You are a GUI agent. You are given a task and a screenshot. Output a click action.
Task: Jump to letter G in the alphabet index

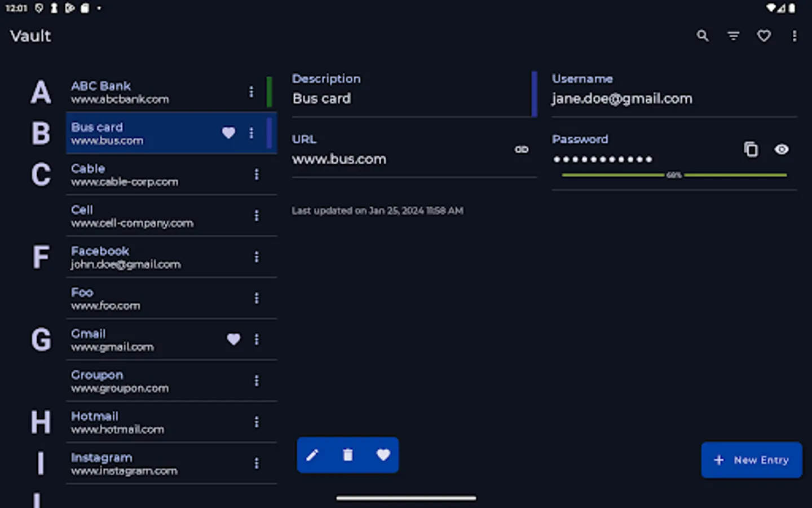coord(40,339)
